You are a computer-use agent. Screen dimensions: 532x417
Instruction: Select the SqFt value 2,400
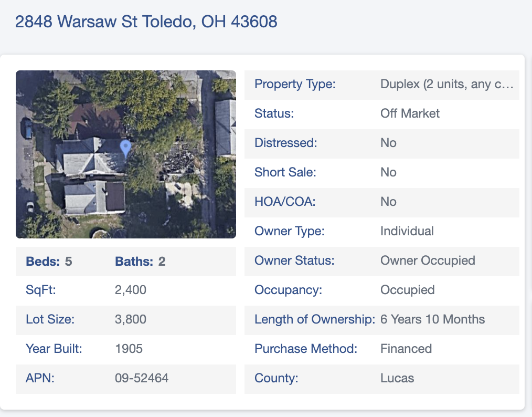[131, 290]
